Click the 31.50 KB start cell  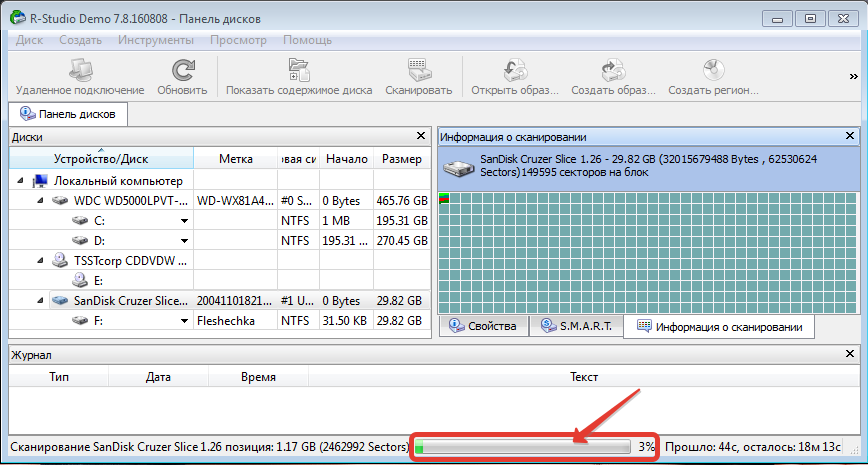[347, 321]
